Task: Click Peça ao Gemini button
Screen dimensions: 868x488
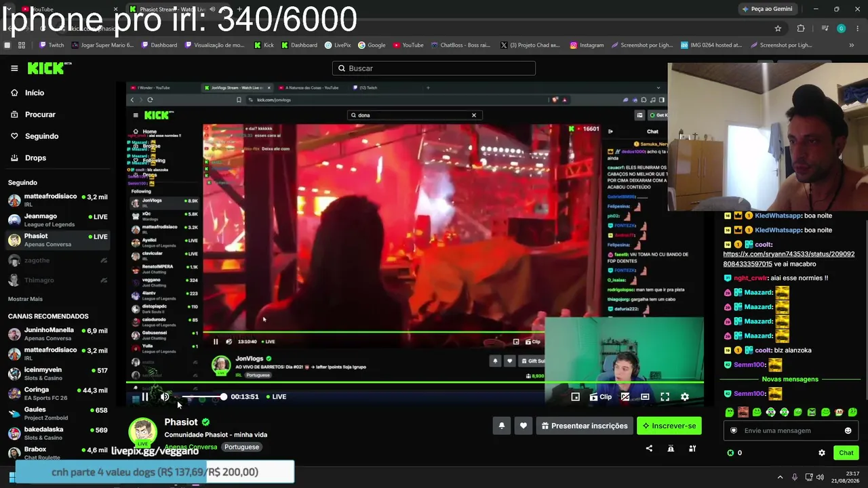Action: [768, 9]
